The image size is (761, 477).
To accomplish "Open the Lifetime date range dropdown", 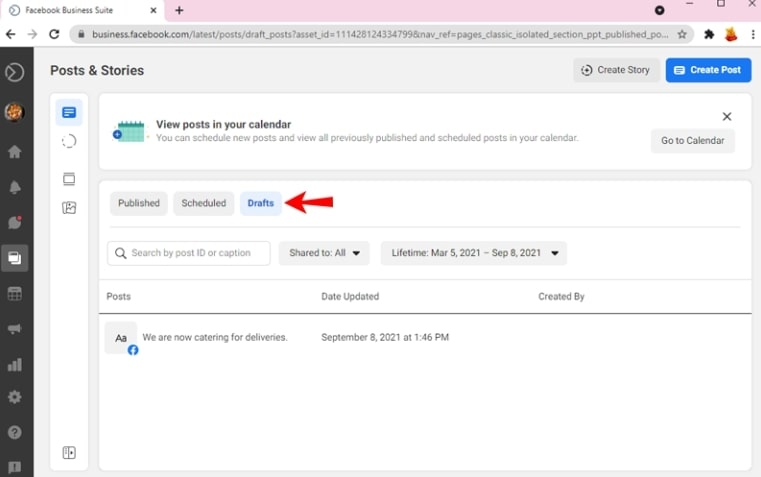I will [x=474, y=253].
